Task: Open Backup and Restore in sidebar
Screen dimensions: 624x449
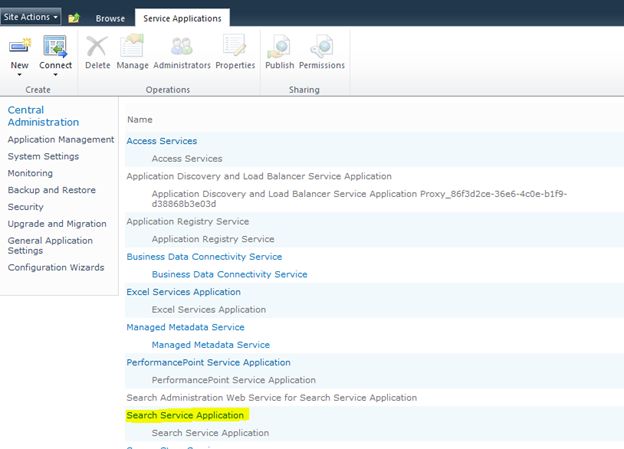Action: [x=51, y=190]
